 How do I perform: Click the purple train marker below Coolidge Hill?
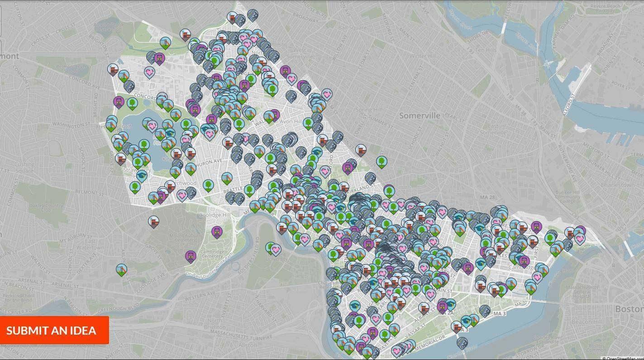point(217,231)
